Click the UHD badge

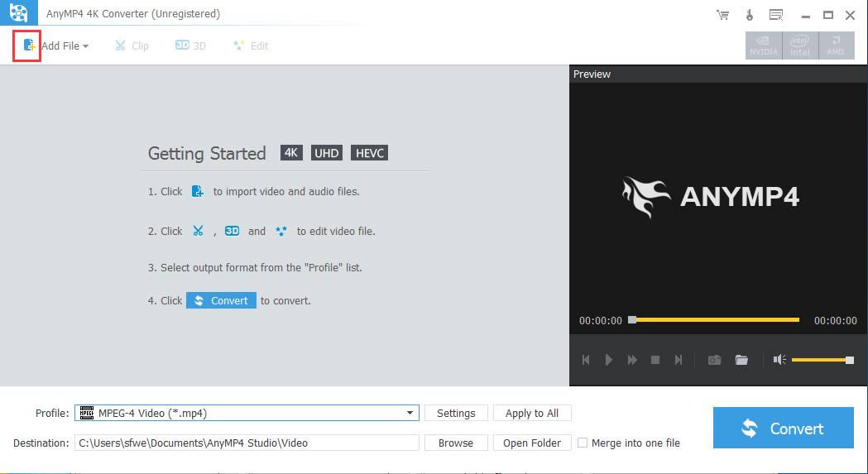pyautogui.click(x=327, y=153)
